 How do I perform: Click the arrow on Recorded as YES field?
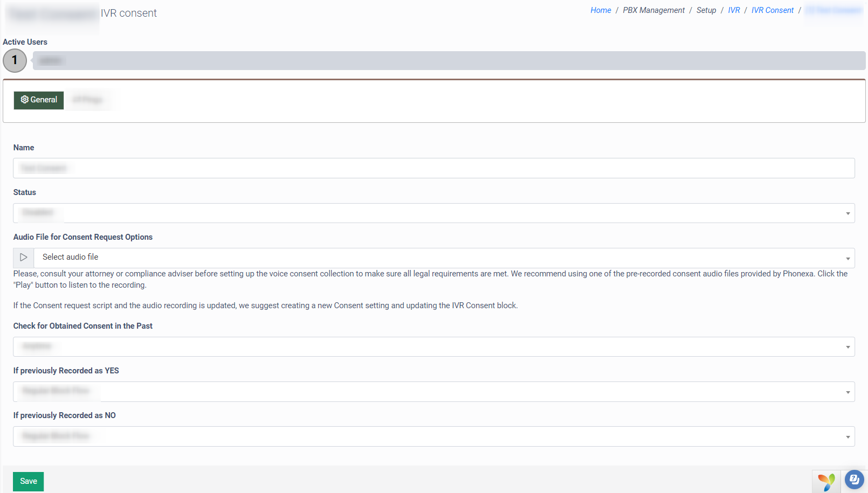[848, 392]
